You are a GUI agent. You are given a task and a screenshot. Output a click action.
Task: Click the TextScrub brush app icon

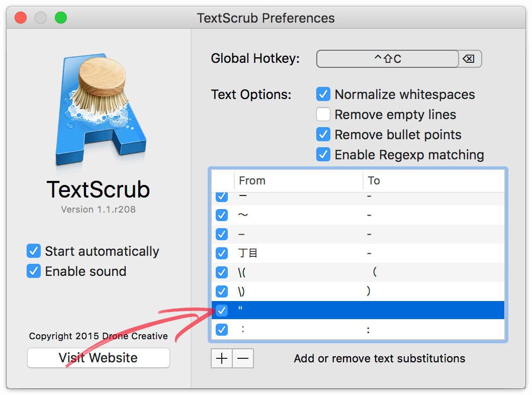[101, 109]
